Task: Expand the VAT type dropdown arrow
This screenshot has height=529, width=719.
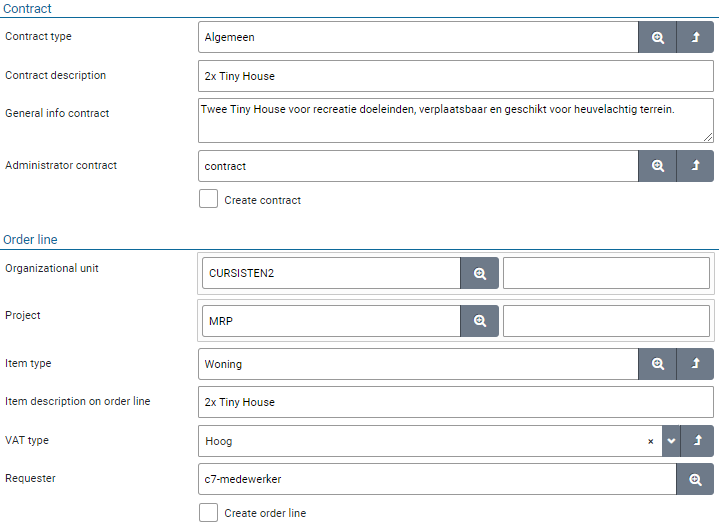Action: tap(671, 441)
